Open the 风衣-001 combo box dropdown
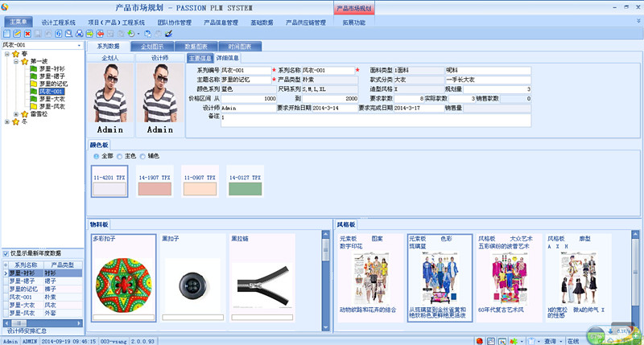The width and height of the screenshot is (644, 345). 79,45
